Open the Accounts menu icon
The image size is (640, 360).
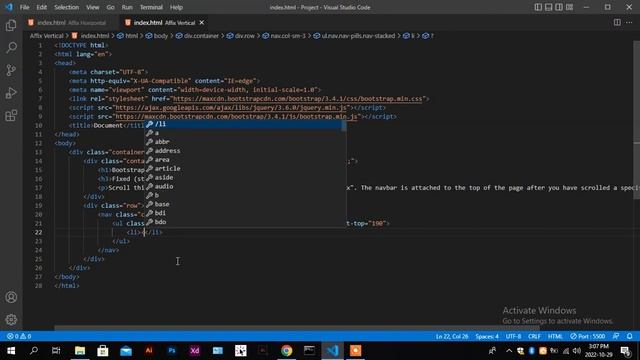[x=11, y=297]
